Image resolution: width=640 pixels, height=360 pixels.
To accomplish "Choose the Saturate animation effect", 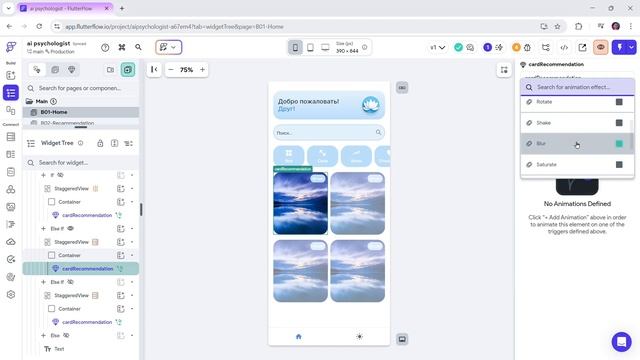I will click(577, 164).
